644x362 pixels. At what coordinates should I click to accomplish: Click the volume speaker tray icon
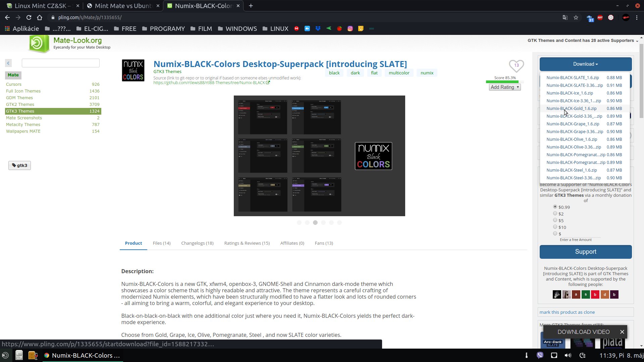(x=568, y=355)
